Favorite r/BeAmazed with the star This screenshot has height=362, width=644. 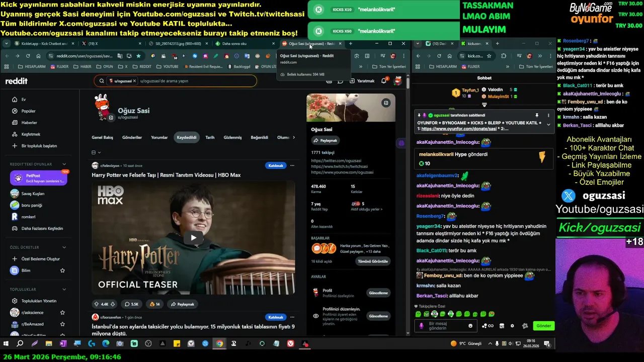(62, 324)
